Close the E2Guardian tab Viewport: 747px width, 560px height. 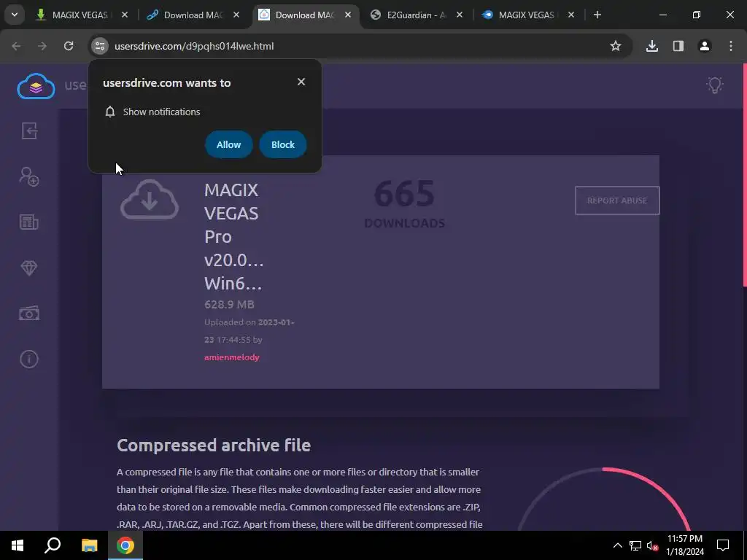(460, 15)
